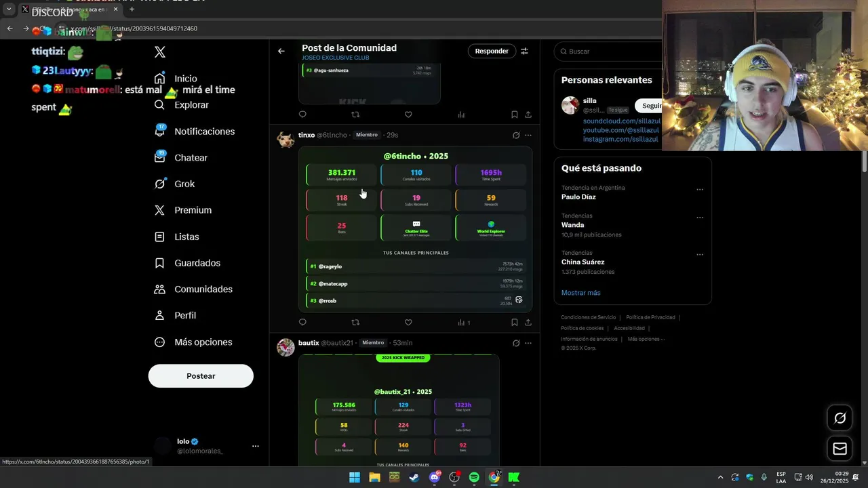Click the Postear button
Image resolution: width=868 pixels, height=488 pixels.
click(201, 376)
